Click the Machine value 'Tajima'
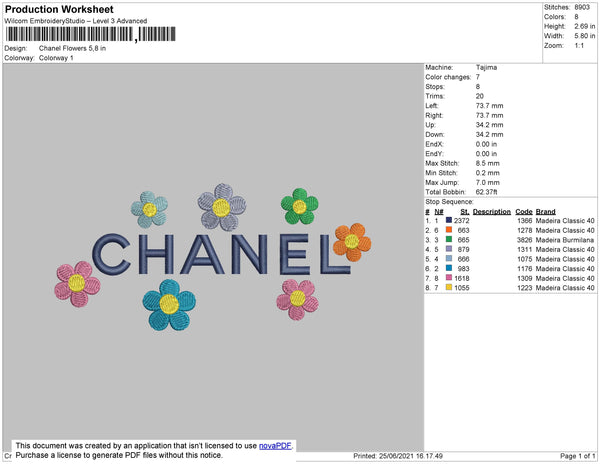This screenshot has width=600, height=464. point(486,67)
